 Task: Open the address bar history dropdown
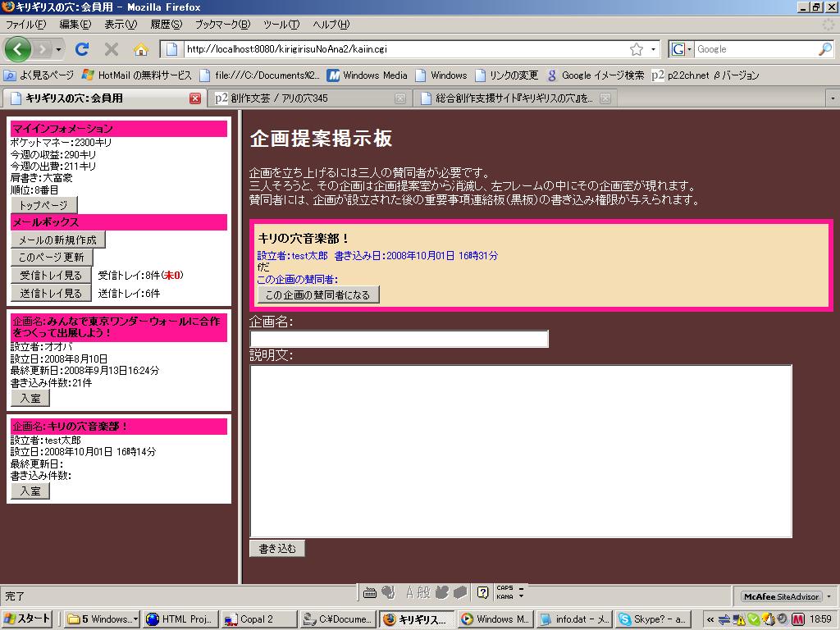653,49
